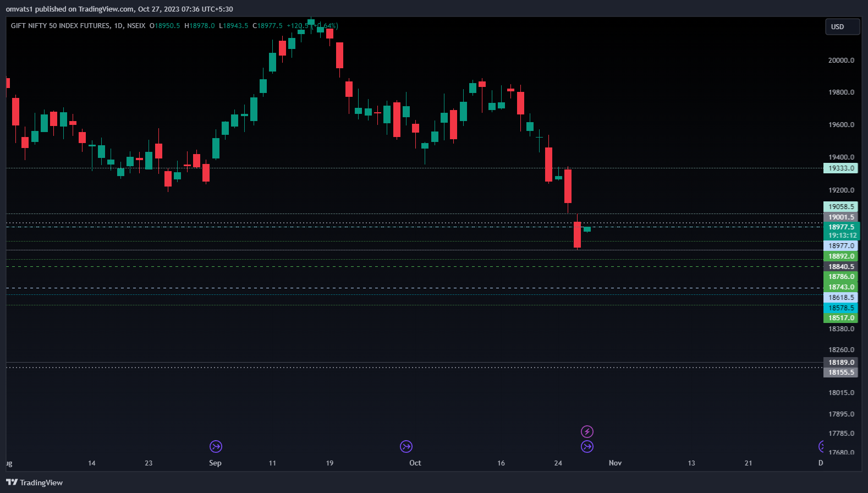Select the 18786.0 price level label
The height and width of the screenshot is (493, 868).
(x=840, y=277)
